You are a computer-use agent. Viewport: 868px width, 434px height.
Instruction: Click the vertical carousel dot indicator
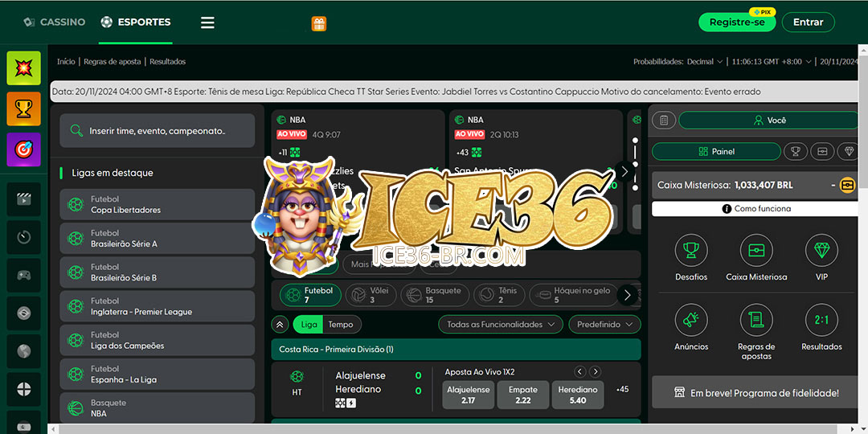point(635,165)
